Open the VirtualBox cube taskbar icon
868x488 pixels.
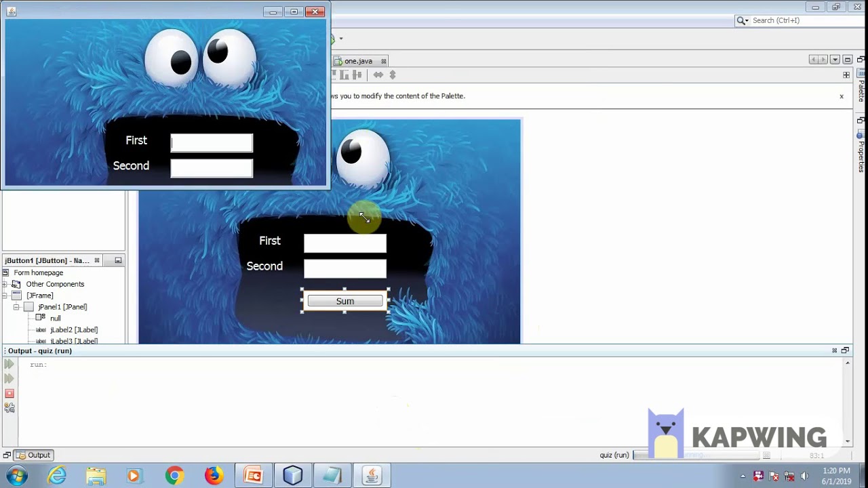click(x=293, y=476)
